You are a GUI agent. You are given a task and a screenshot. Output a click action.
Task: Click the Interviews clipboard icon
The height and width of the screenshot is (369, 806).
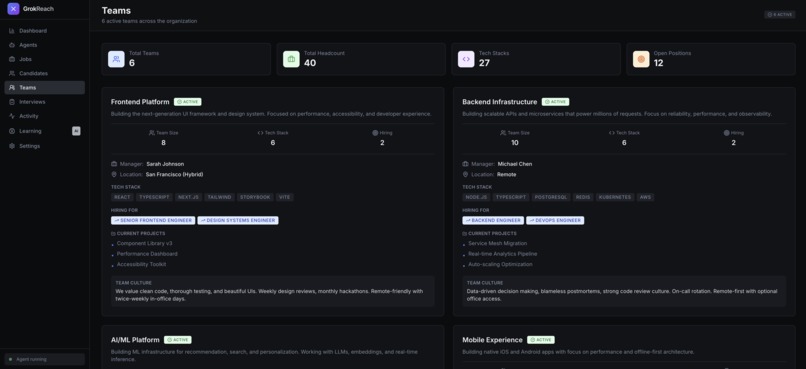tap(12, 102)
